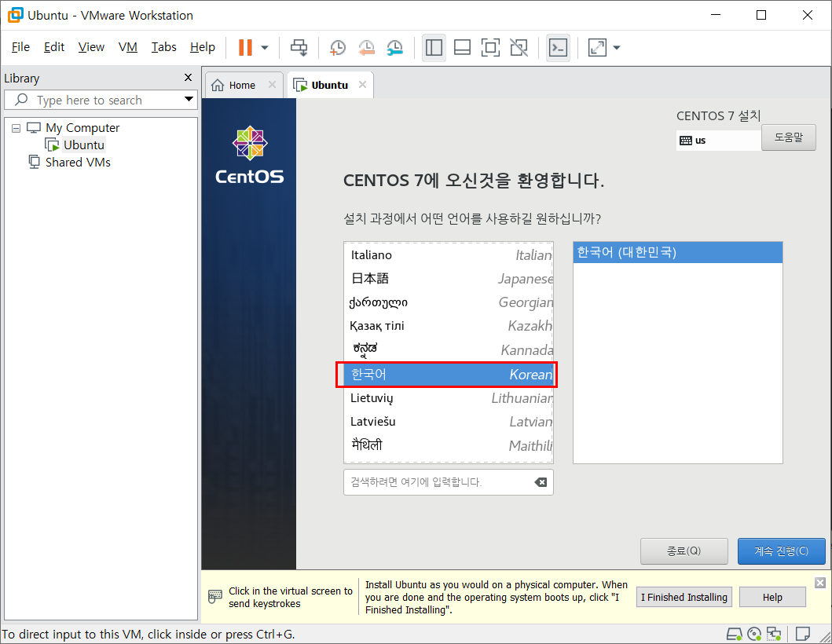
Task: Open the console view icon
Action: [559, 48]
